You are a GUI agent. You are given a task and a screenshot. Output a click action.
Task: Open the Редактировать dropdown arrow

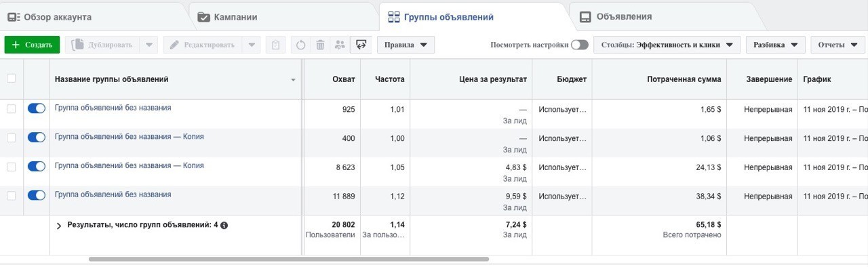(252, 45)
